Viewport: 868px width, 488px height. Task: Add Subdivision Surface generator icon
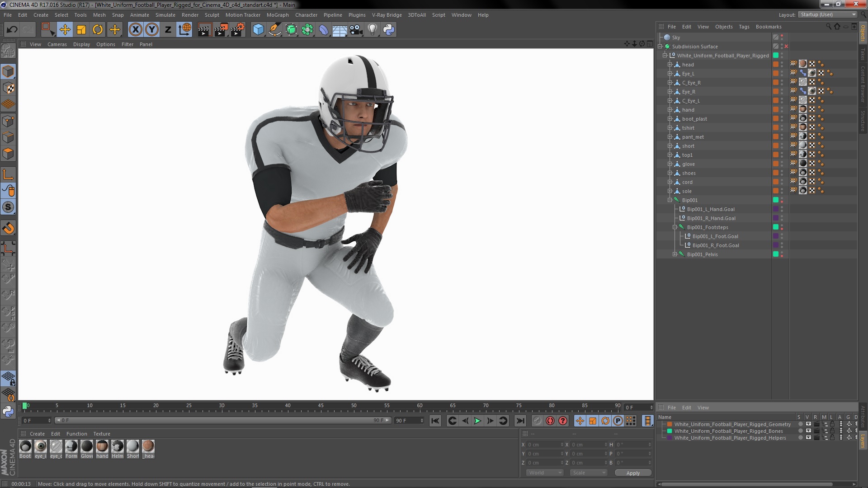click(x=291, y=30)
